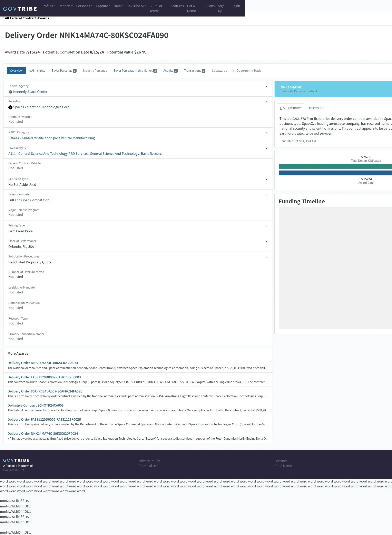392x535 pixels.
Task: Open the footer Terms of Use link
Action: tap(149, 466)
